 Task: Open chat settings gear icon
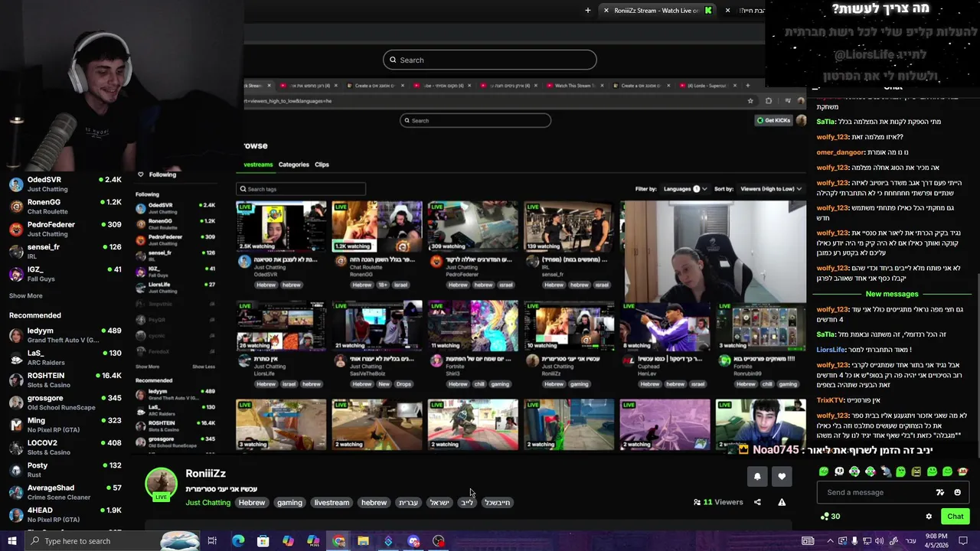tap(929, 517)
